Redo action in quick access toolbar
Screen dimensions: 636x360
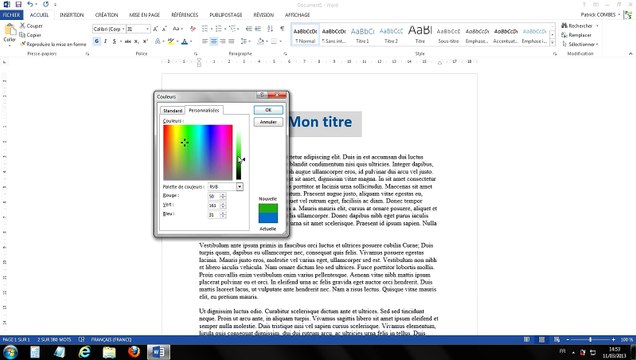45,4
